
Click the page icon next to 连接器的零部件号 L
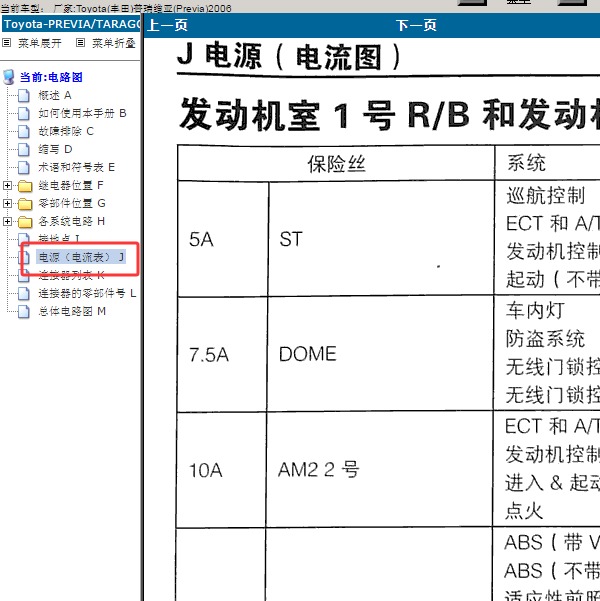[24, 294]
